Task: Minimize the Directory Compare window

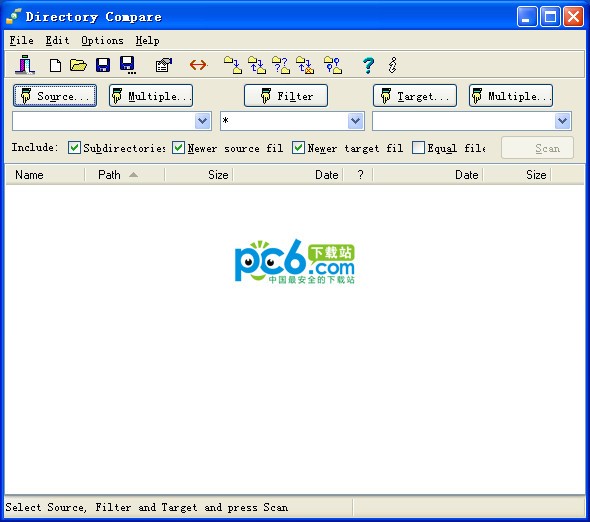Action: (527, 17)
